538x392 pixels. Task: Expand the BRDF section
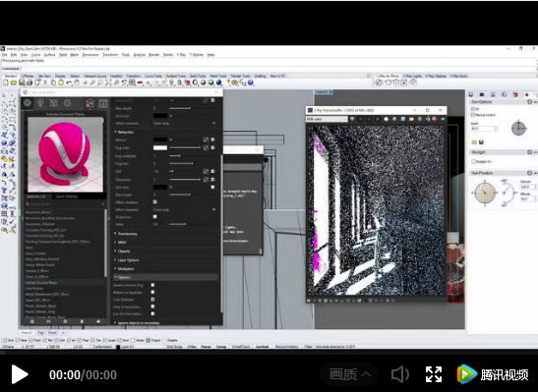point(122,243)
